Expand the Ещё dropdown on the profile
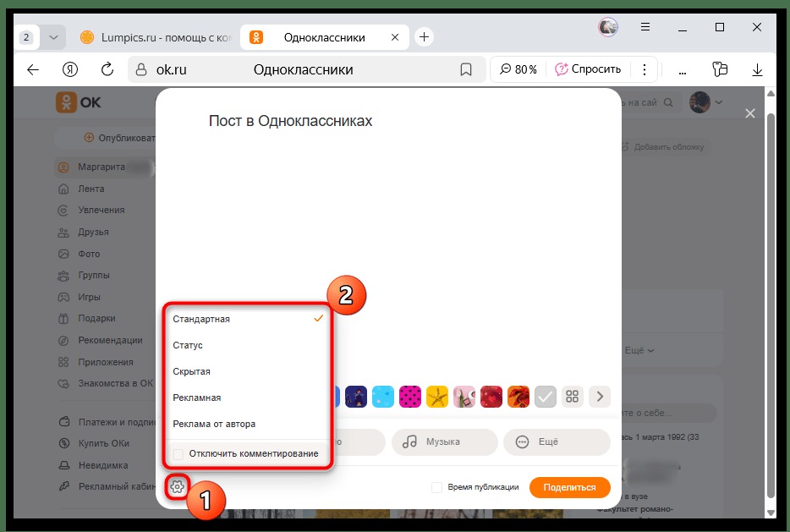Image resolution: width=790 pixels, height=532 pixels. click(639, 350)
